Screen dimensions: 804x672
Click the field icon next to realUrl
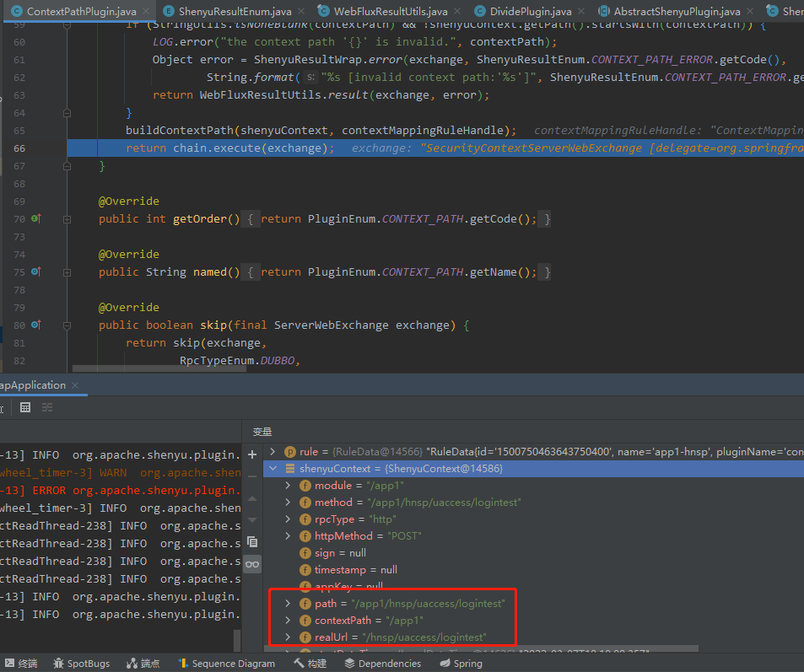pos(305,637)
